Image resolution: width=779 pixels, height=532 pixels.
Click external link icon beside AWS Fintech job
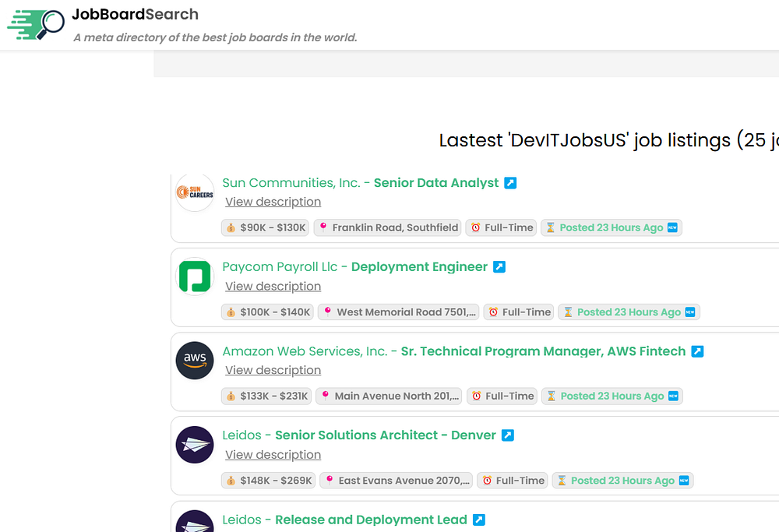(697, 351)
